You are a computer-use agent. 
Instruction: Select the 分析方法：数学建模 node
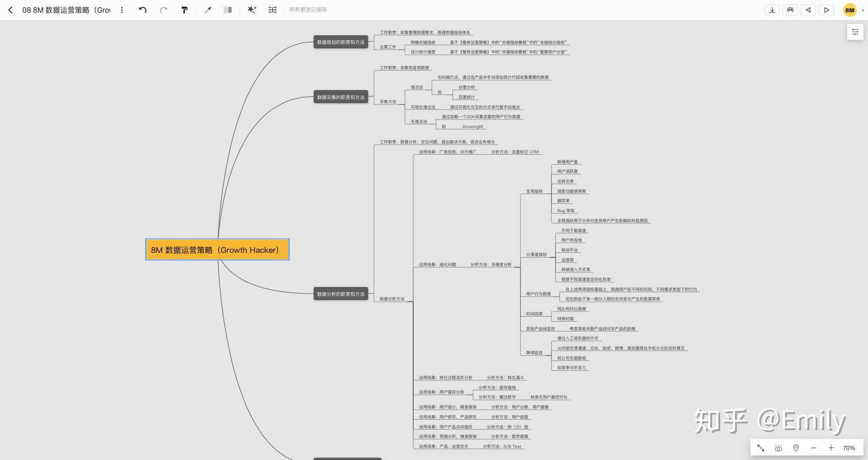(x=509, y=436)
